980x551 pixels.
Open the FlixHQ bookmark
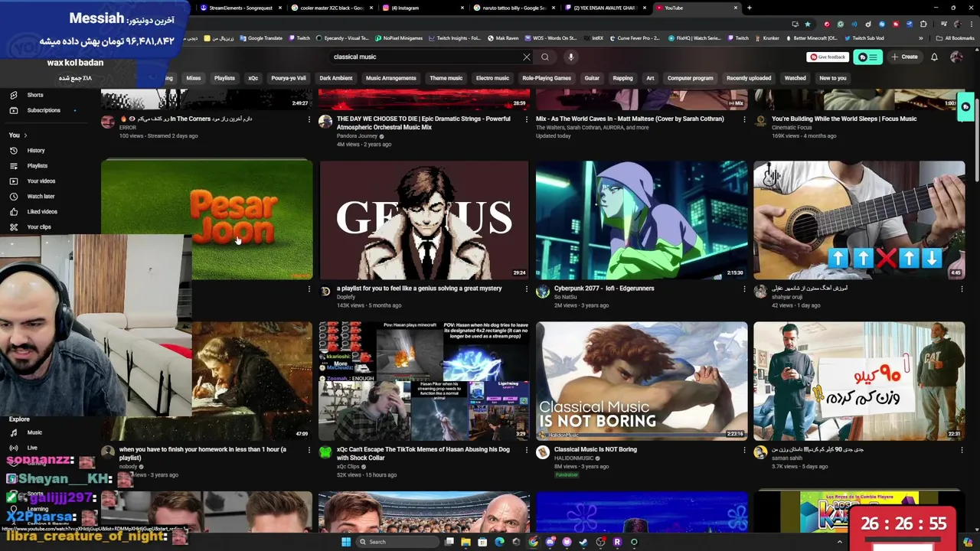[x=694, y=38]
